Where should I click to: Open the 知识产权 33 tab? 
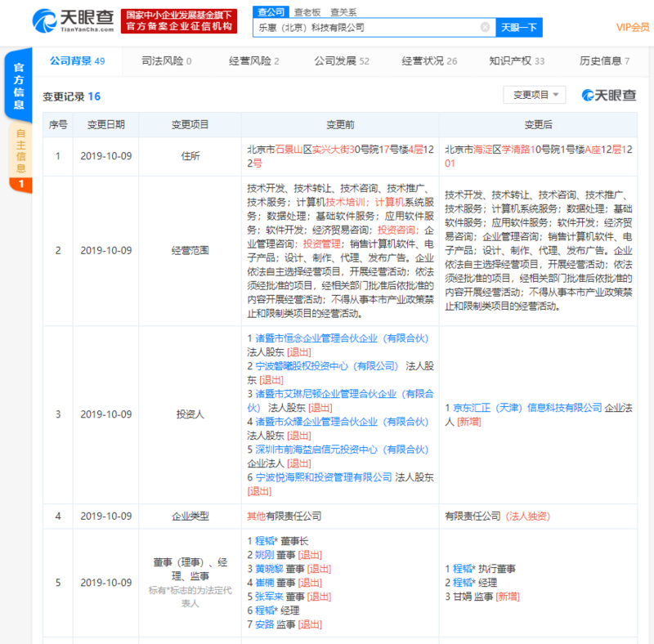[516, 60]
